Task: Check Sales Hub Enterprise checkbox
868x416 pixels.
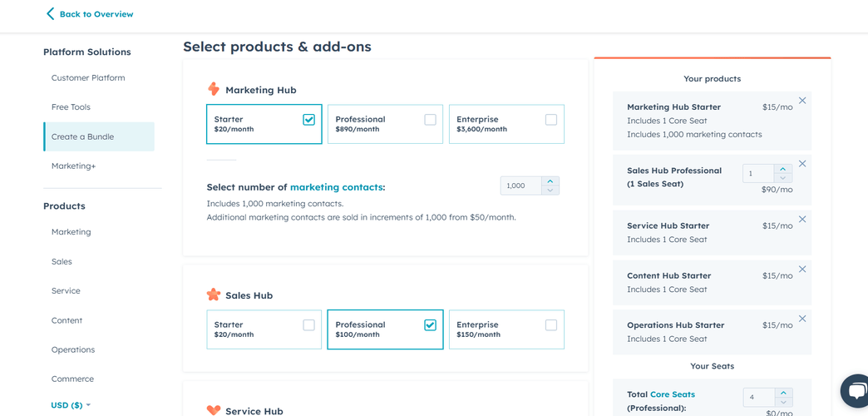Action: [551, 325]
